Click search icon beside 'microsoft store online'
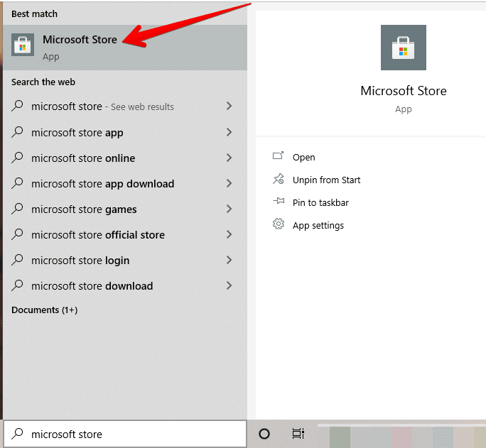 tap(17, 158)
